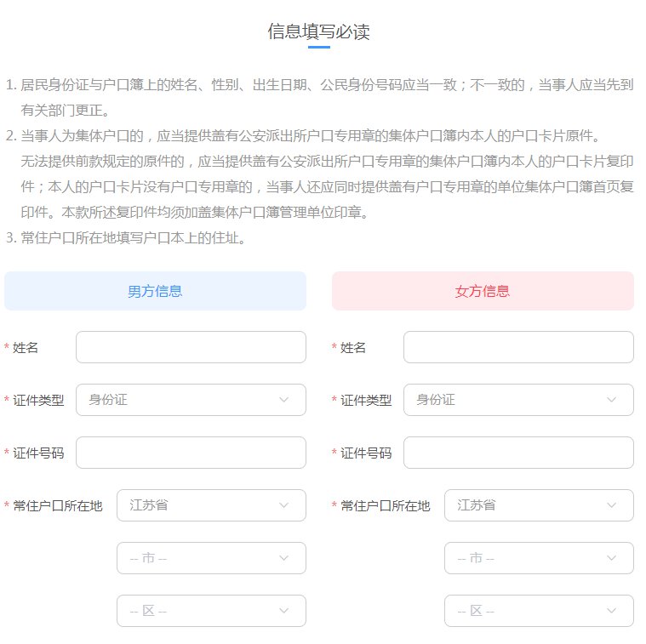
Task: Expand the female 江苏省 province dropdown
Action: (539, 505)
